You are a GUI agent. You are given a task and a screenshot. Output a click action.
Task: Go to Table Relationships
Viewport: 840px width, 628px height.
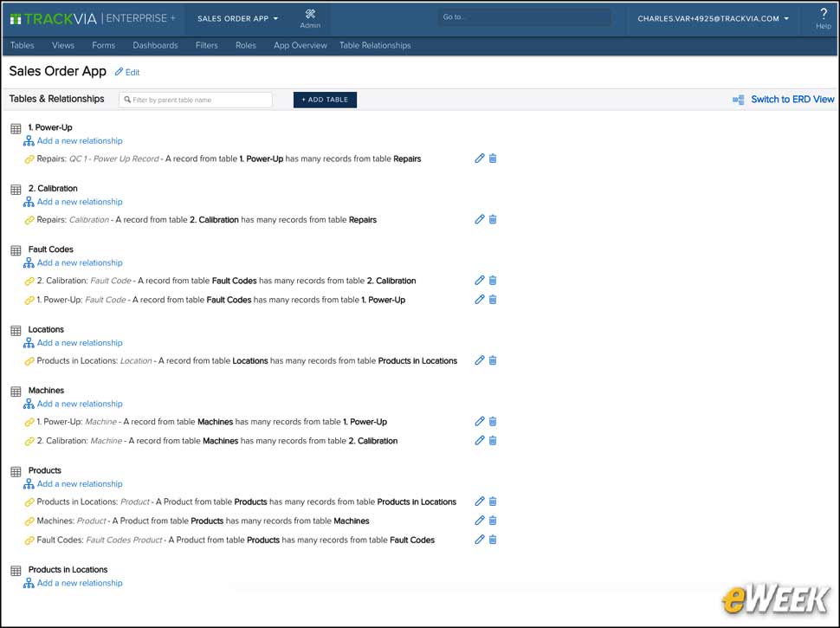click(375, 46)
